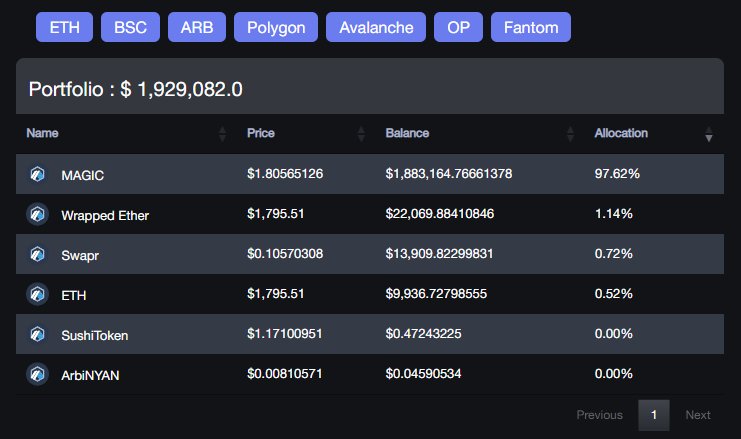Click the balance $13,909.82299831
Viewport: 741px width, 439px height.
[439, 254]
